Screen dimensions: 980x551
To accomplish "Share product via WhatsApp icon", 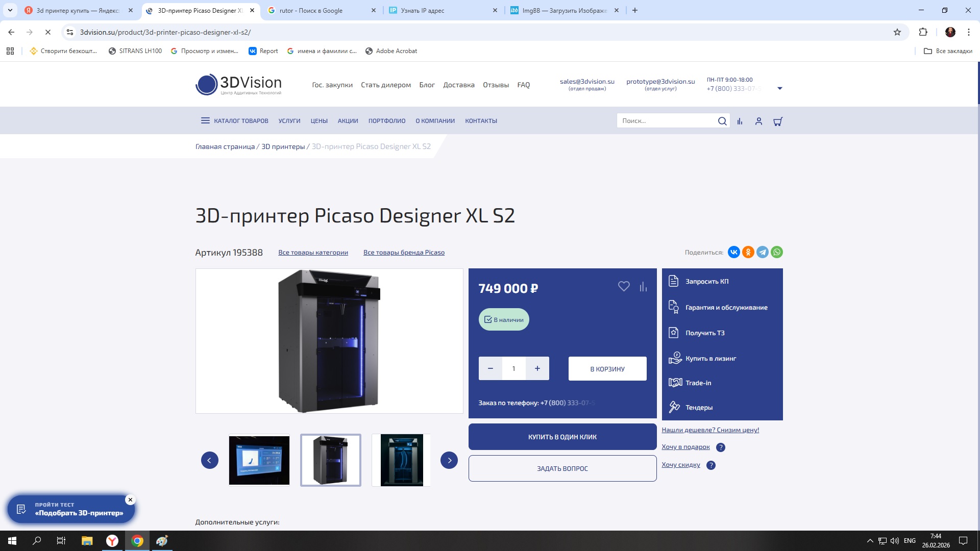I will click(776, 252).
